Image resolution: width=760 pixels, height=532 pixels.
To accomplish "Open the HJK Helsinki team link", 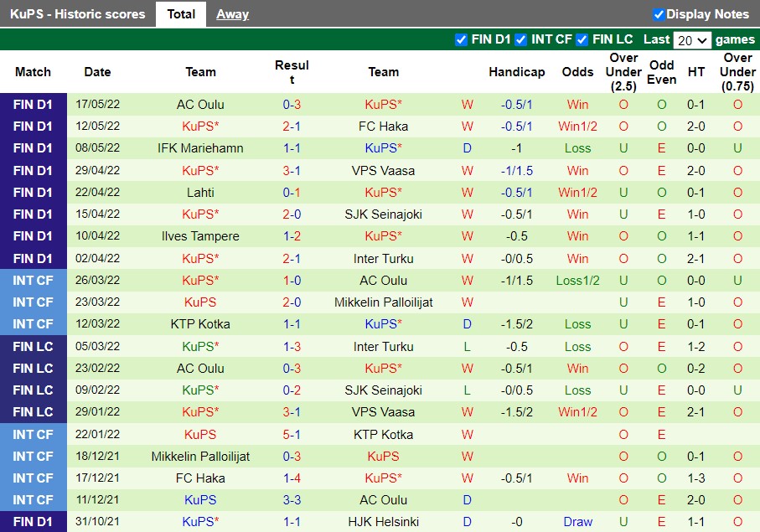I will point(383,522).
